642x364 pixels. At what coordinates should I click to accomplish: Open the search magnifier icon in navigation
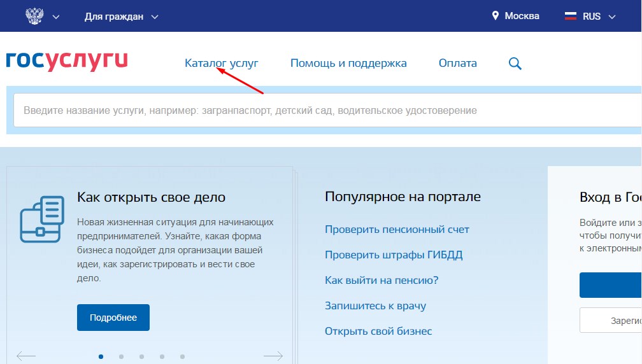(515, 63)
